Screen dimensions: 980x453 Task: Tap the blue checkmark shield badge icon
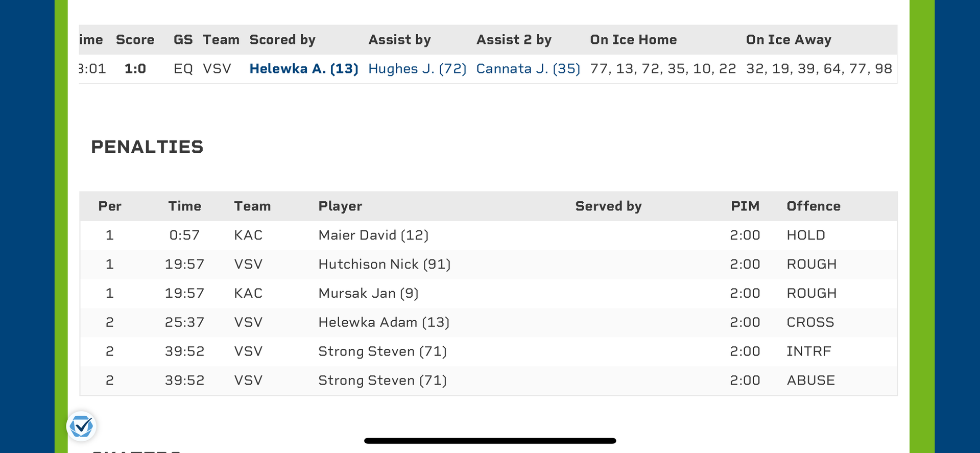click(x=81, y=426)
